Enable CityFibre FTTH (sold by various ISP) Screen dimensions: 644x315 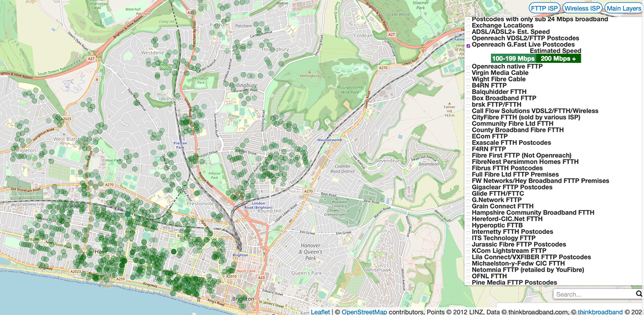pyautogui.click(x=469, y=118)
